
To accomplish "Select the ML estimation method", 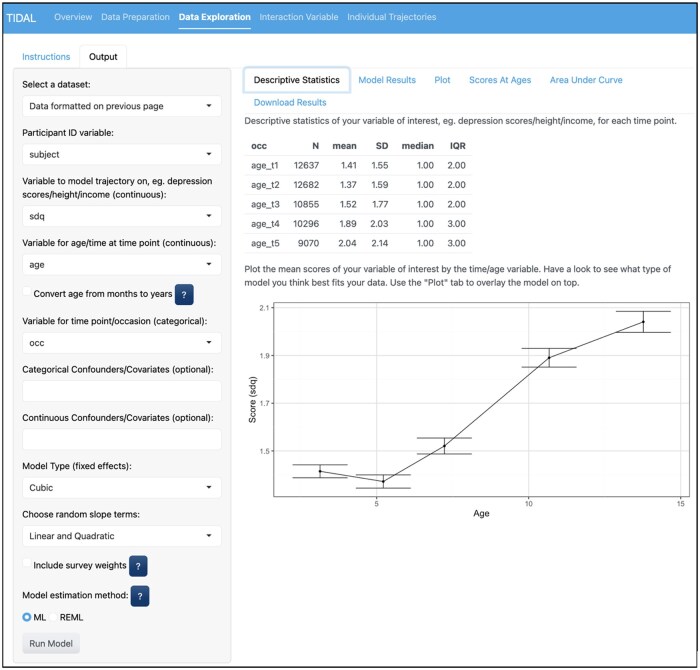I will 28,617.
